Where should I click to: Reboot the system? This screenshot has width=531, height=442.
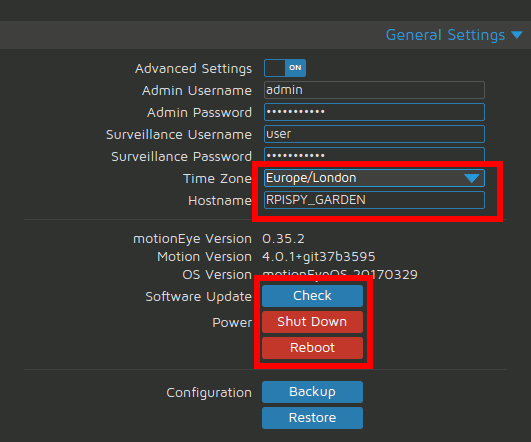pyautogui.click(x=312, y=348)
